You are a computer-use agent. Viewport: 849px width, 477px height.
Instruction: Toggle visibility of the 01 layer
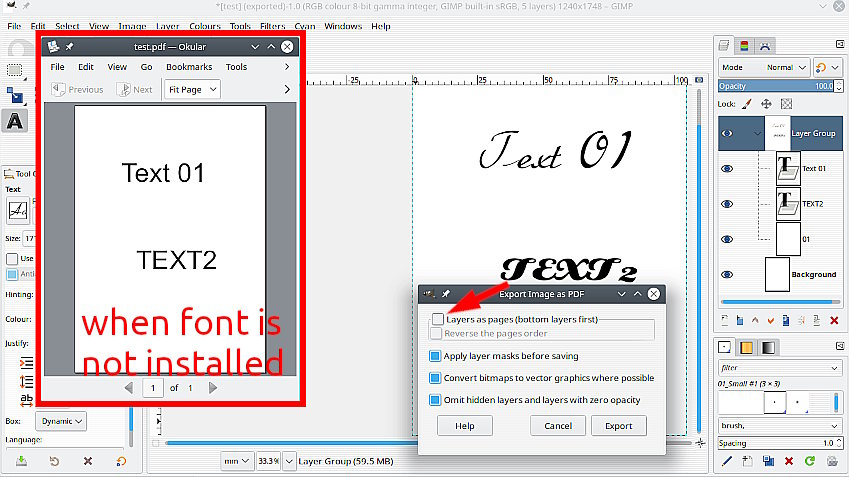(x=727, y=239)
